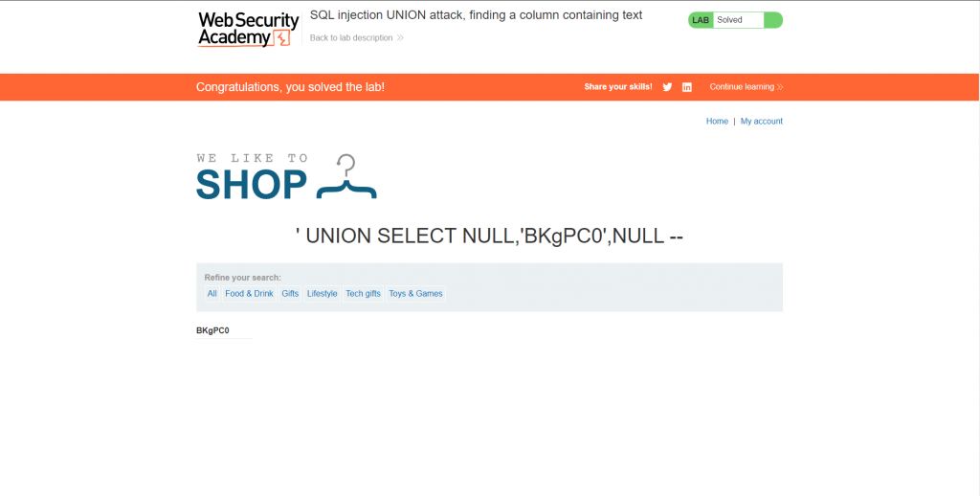This screenshot has width=980, height=496.
Task: Click the BKgPC0 result row
Action: pyautogui.click(x=224, y=330)
